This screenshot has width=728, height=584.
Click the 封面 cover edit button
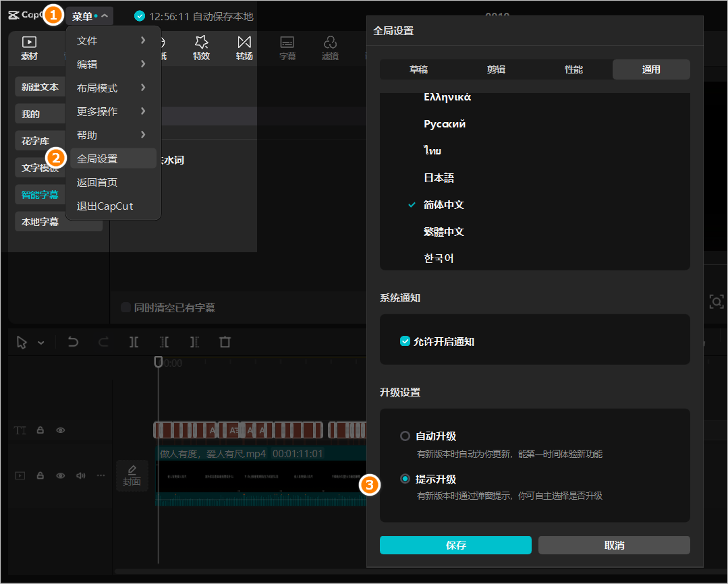coord(132,475)
